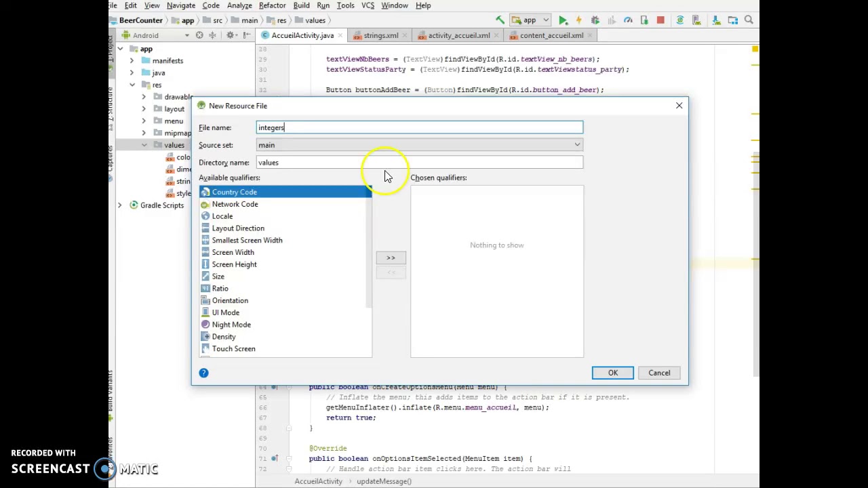
Task: Select the Locale qualifier
Action: 285,216
